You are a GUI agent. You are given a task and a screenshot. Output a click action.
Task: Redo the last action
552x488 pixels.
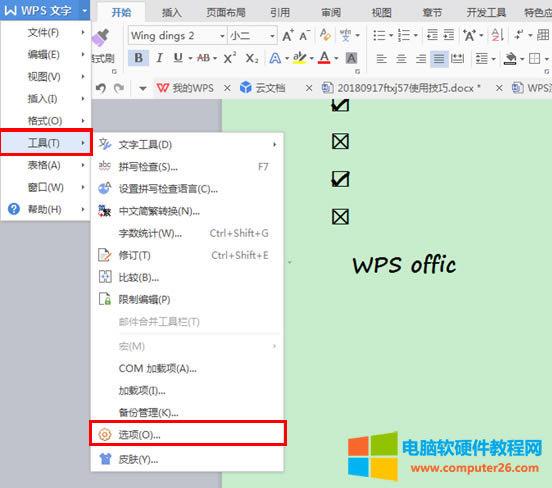click(x=119, y=88)
